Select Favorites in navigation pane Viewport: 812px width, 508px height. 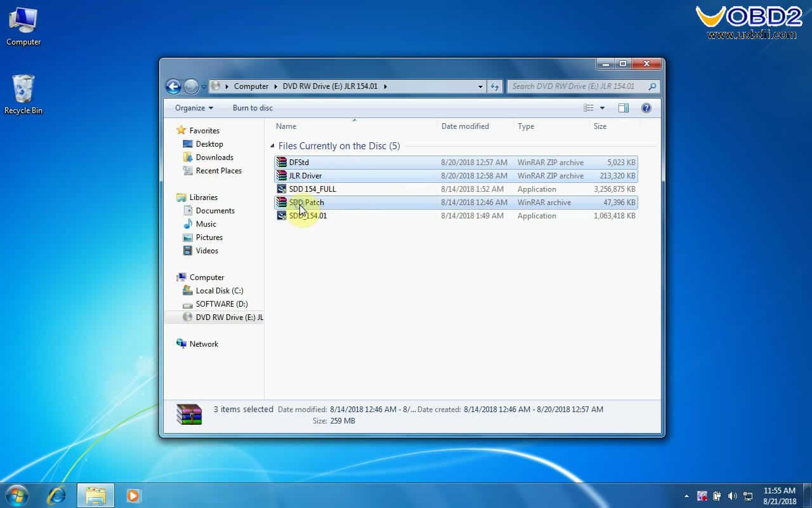pyautogui.click(x=204, y=131)
